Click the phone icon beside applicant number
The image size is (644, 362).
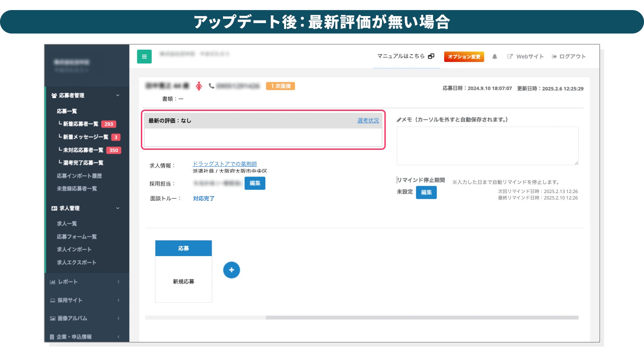click(211, 86)
